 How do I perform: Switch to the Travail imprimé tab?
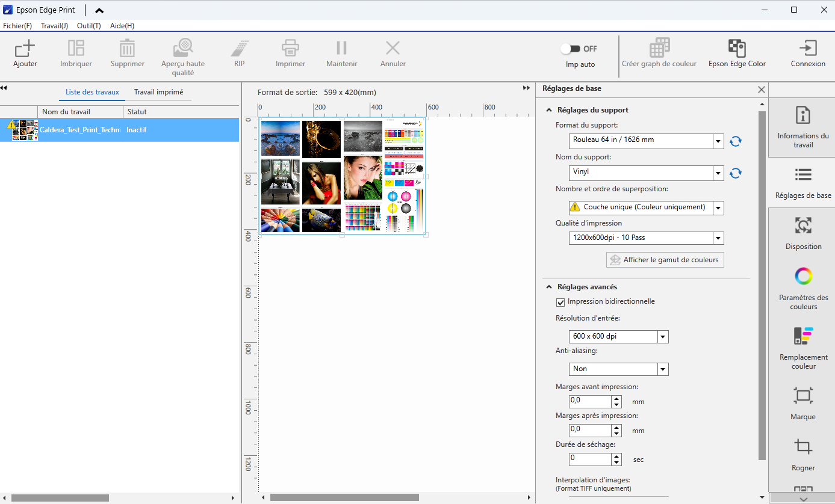[159, 92]
